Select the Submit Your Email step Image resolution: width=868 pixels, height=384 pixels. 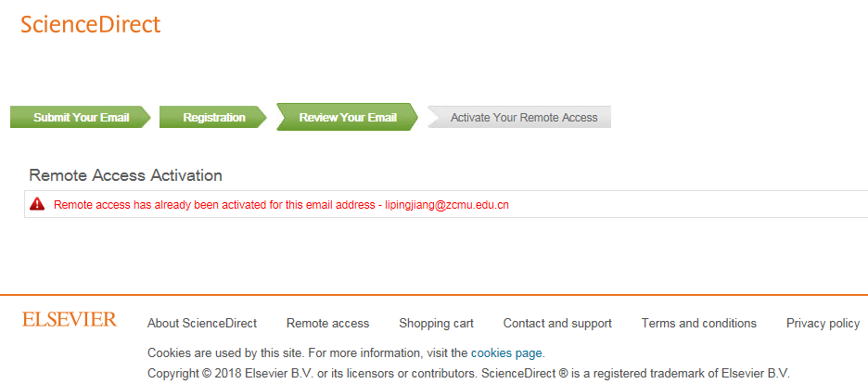click(79, 118)
